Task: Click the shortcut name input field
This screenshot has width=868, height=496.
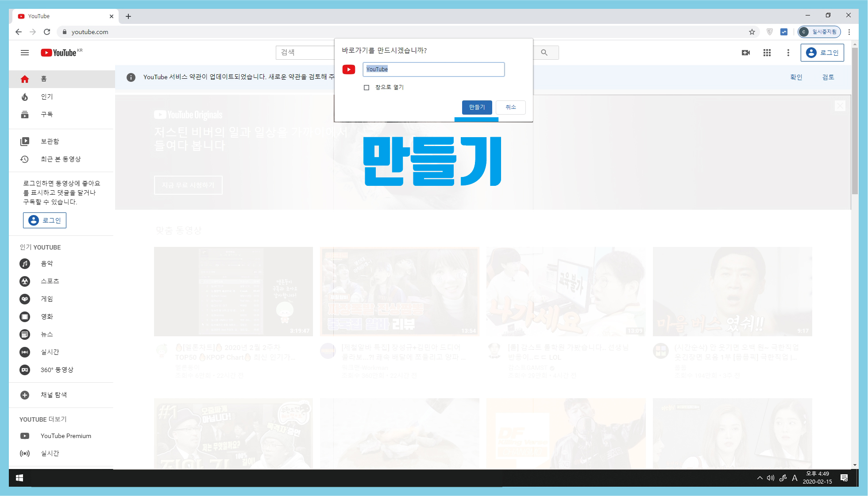Action: [433, 69]
